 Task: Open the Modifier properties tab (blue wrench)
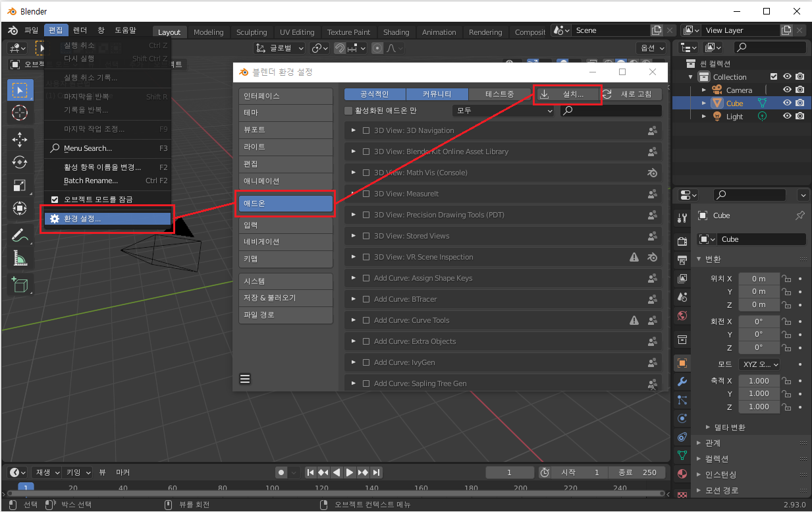pos(682,381)
